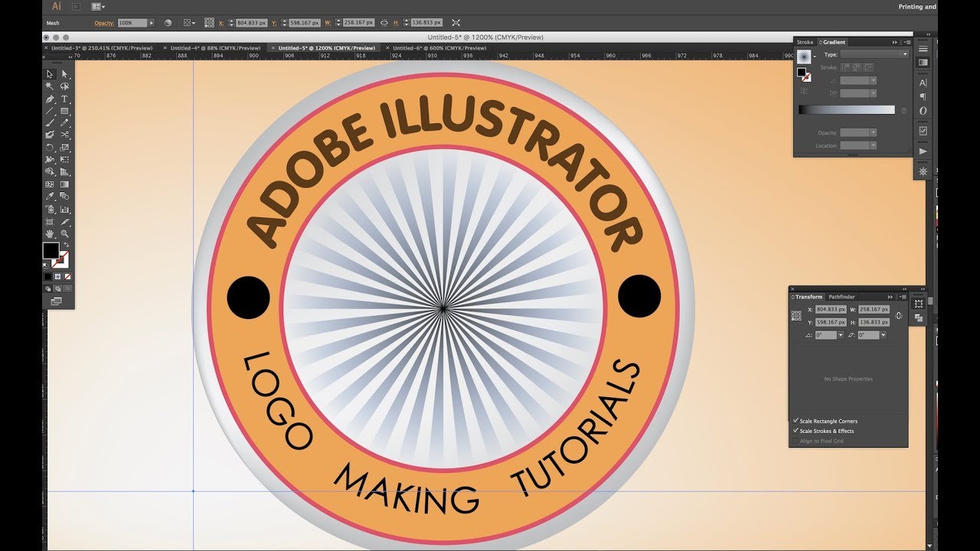Image resolution: width=980 pixels, height=551 pixels.
Task: Open the gradient aspect ratio dropdown
Action: (x=873, y=93)
